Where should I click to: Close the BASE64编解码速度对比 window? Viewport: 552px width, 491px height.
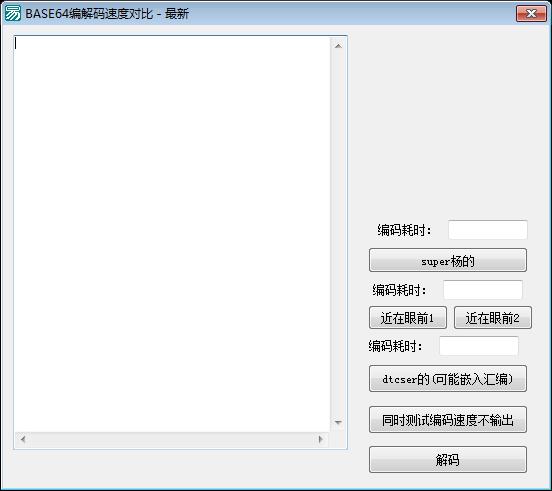531,14
